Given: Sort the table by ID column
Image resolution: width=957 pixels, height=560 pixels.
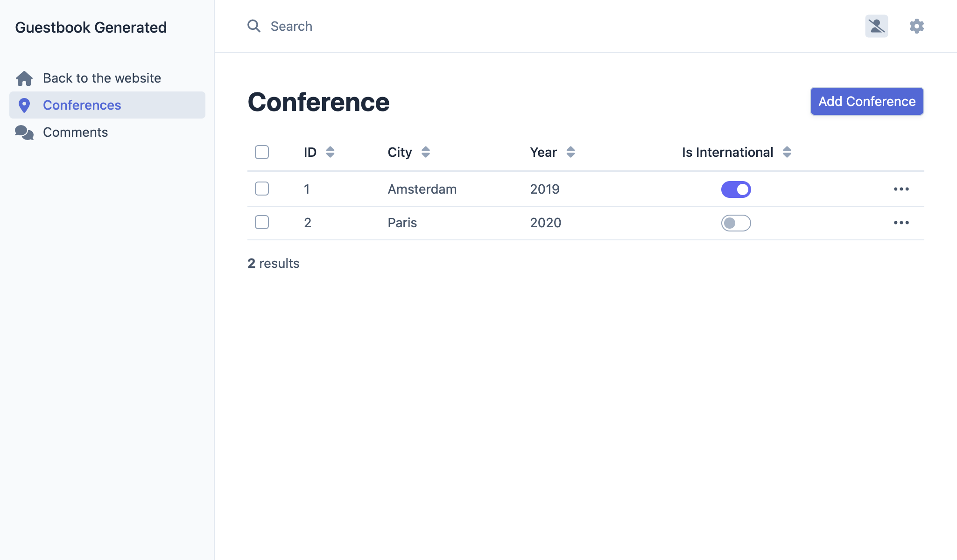Looking at the screenshot, I should (x=330, y=152).
